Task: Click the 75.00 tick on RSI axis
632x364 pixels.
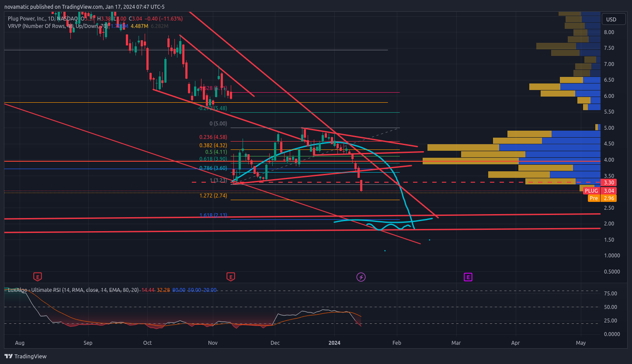Action: tap(610, 293)
